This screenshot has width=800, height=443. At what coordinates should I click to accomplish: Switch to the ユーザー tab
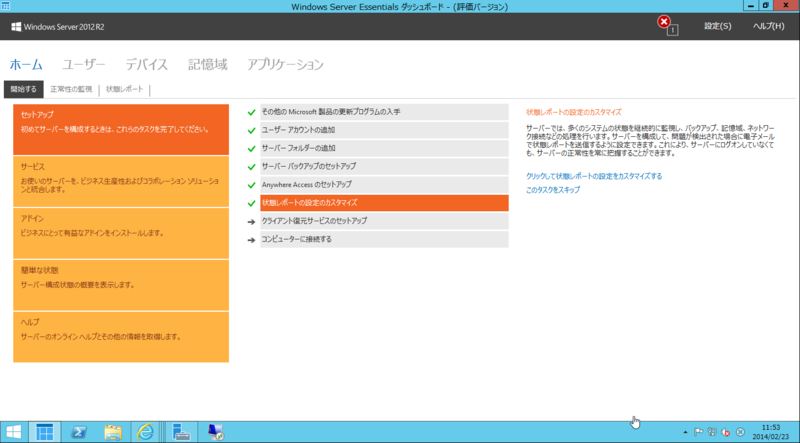84,65
